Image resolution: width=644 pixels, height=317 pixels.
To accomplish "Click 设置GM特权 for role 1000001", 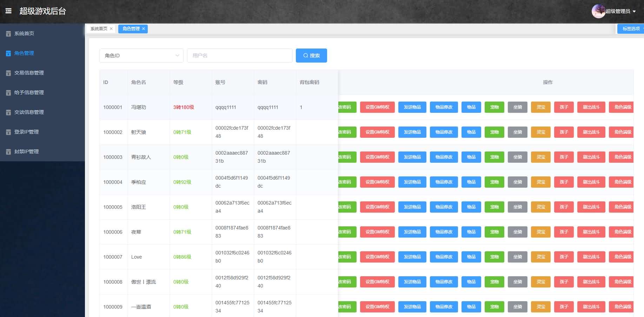I will point(377,107).
